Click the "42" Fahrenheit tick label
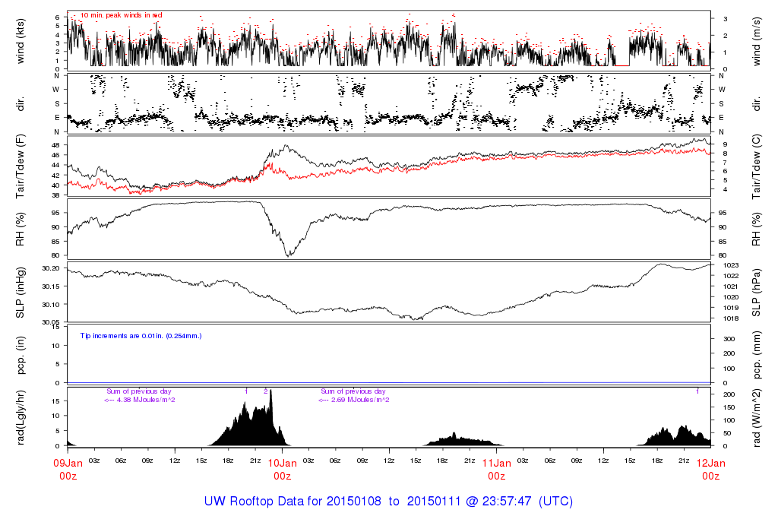The image size is (778, 532). pos(55,176)
